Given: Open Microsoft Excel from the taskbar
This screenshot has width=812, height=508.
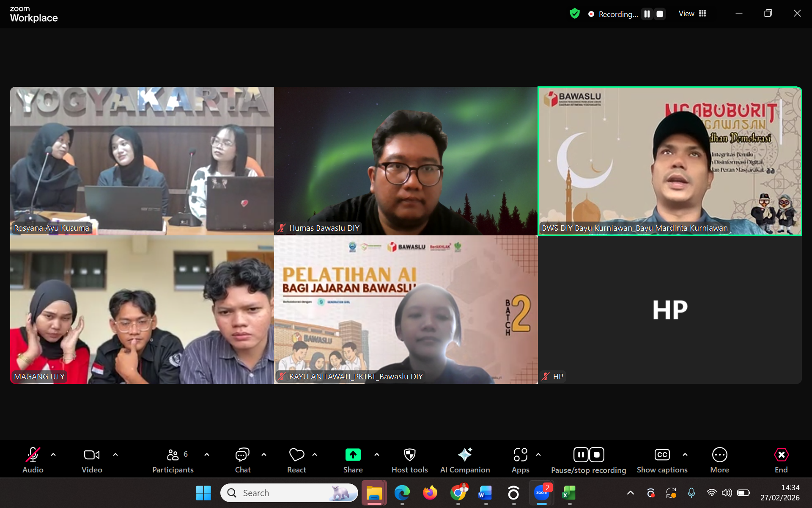Looking at the screenshot, I should [x=569, y=493].
